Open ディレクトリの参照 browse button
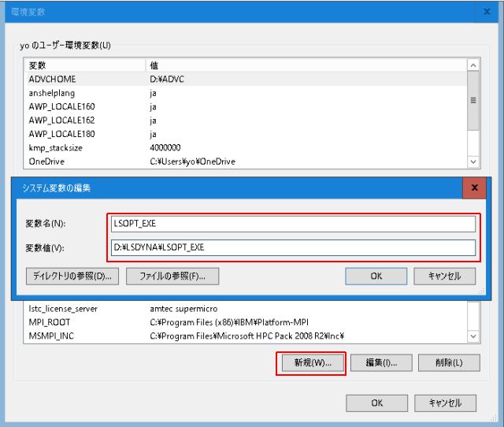The height and width of the screenshot is (427, 504). pos(72,277)
